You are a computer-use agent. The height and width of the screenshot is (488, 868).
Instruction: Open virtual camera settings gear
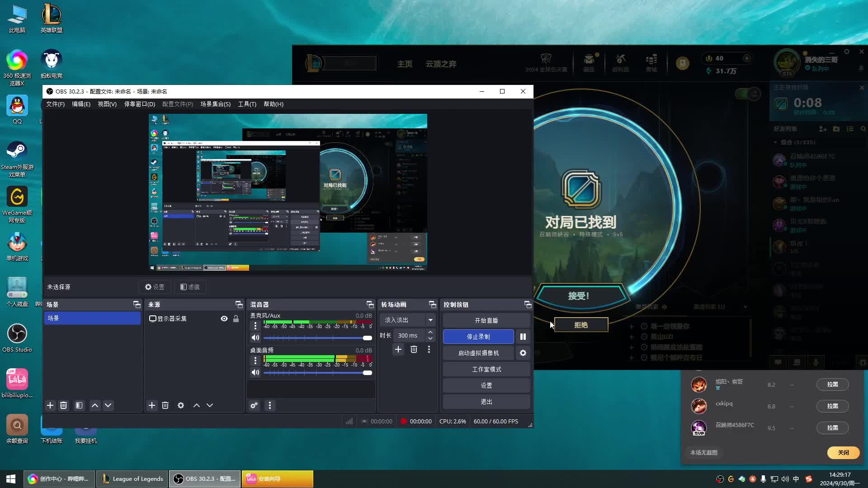(523, 353)
